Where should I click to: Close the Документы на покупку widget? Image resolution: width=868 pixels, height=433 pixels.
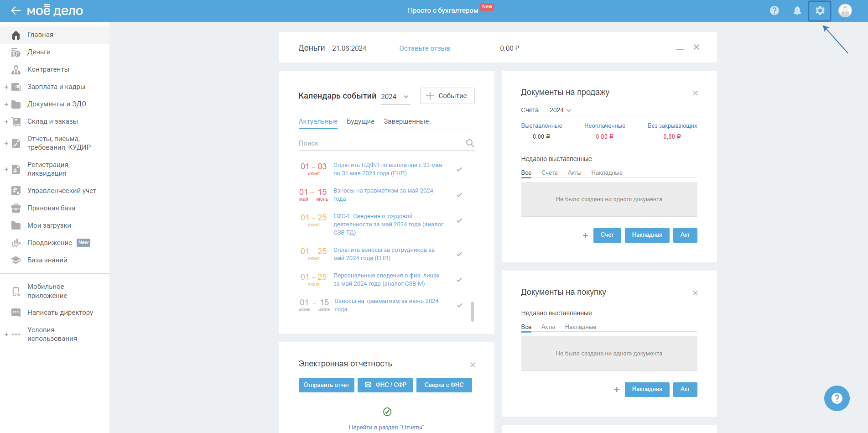pyautogui.click(x=695, y=293)
